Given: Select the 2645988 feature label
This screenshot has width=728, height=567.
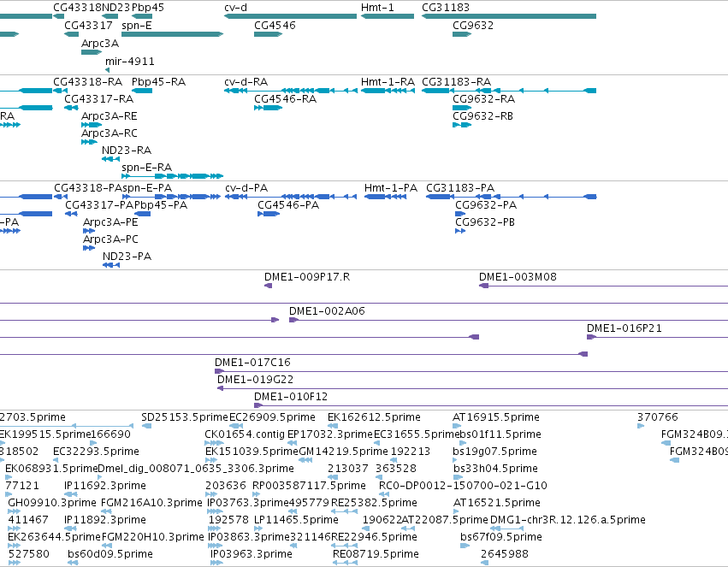Looking at the screenshot, I should point(504,554).
